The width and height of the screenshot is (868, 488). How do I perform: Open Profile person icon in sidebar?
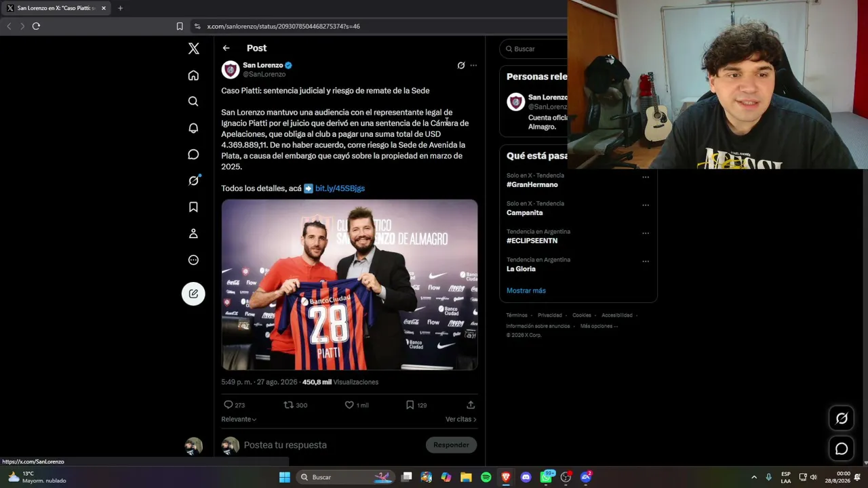pyautogui.click(x=193, y=234)
